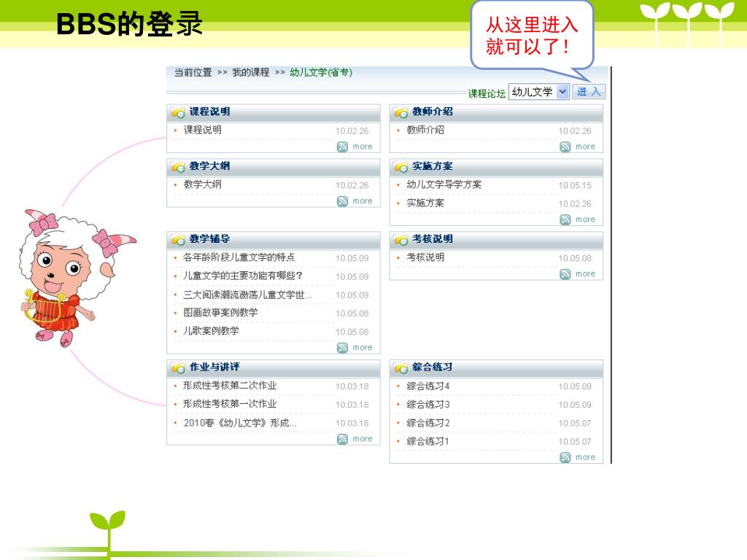Open the 课程说明 article link
747x560 pixels.
[203, 130]
